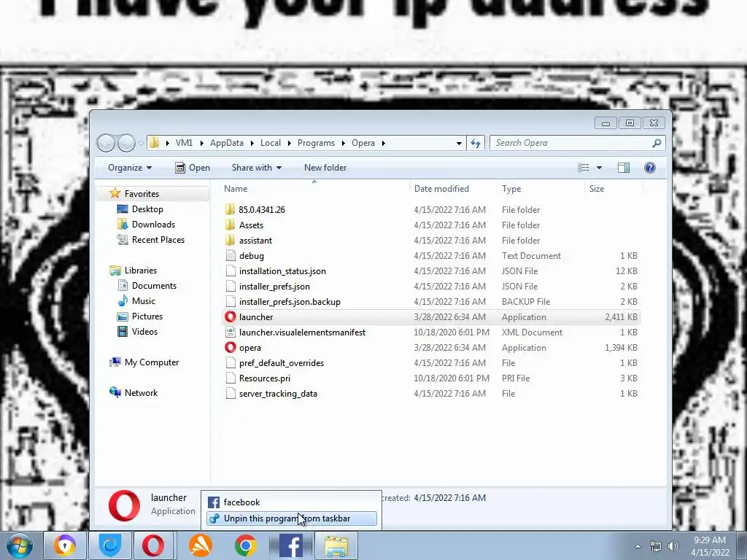Click the taskbar clock showing 9:29 AM

click(x=710, y=546)
